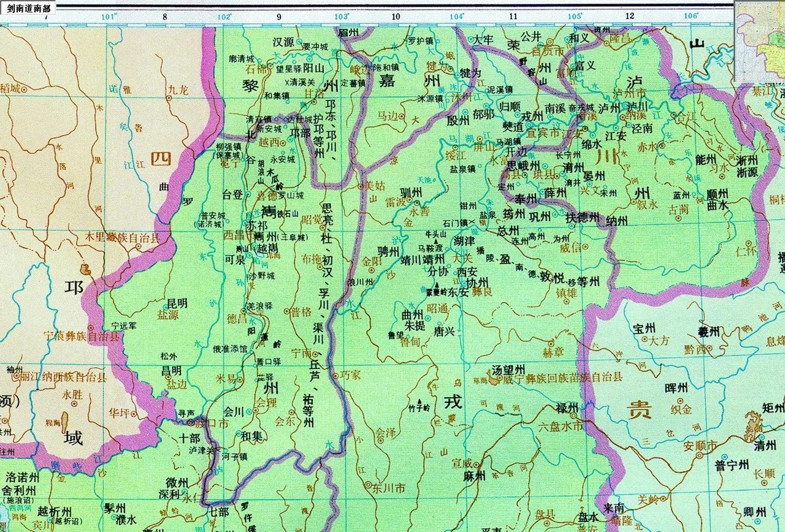Click the 106° longitude marker at top

pos(691,16)
